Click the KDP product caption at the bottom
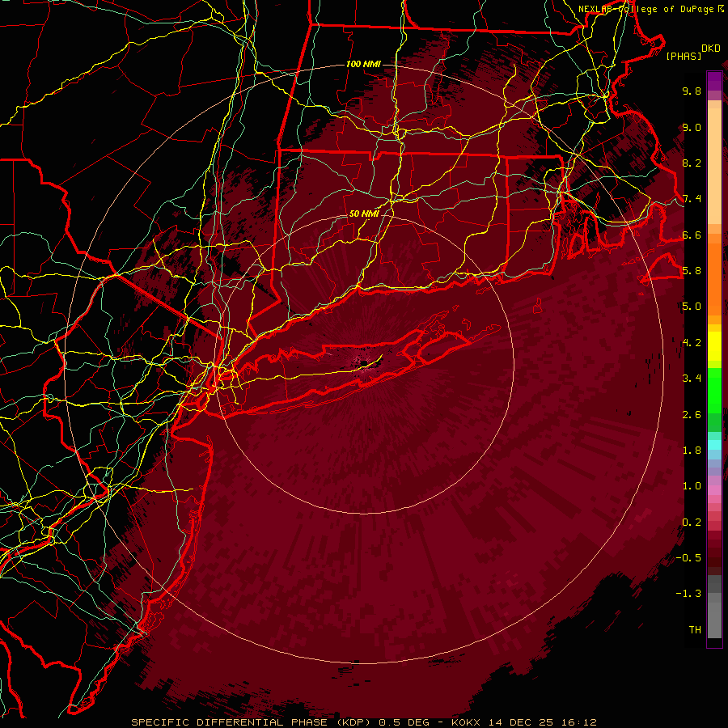The width and height of the screenshot is (728, 728). 364,722
